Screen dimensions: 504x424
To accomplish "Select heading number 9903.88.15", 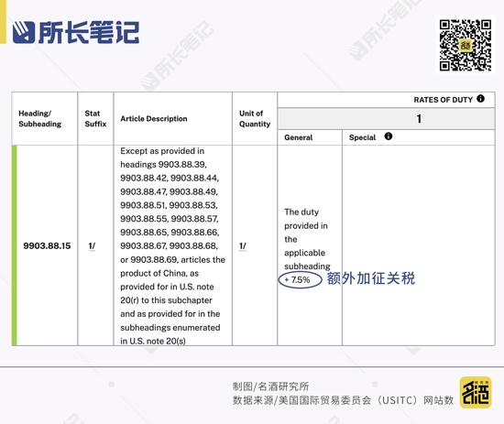I will point(47,246).
